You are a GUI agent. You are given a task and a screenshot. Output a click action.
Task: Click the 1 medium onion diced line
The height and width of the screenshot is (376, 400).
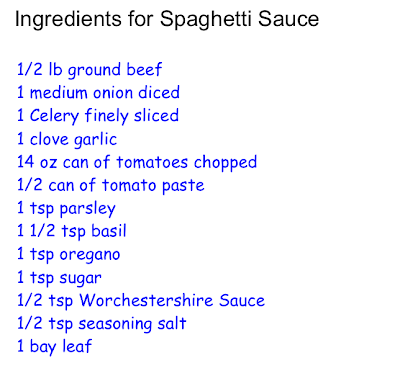tap(98, 93)
